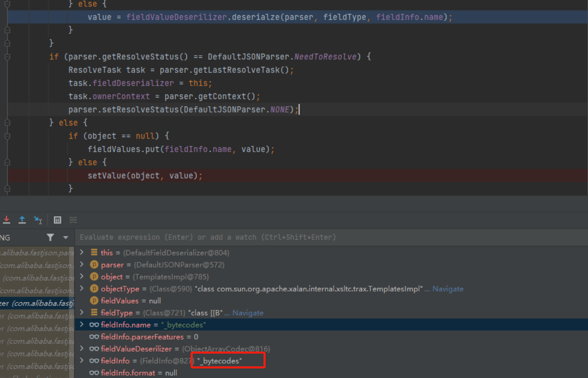This screenshot has width=588, height=378.
Task: Click the {DefaultJSONParser@572} value text
Action: 179,265
